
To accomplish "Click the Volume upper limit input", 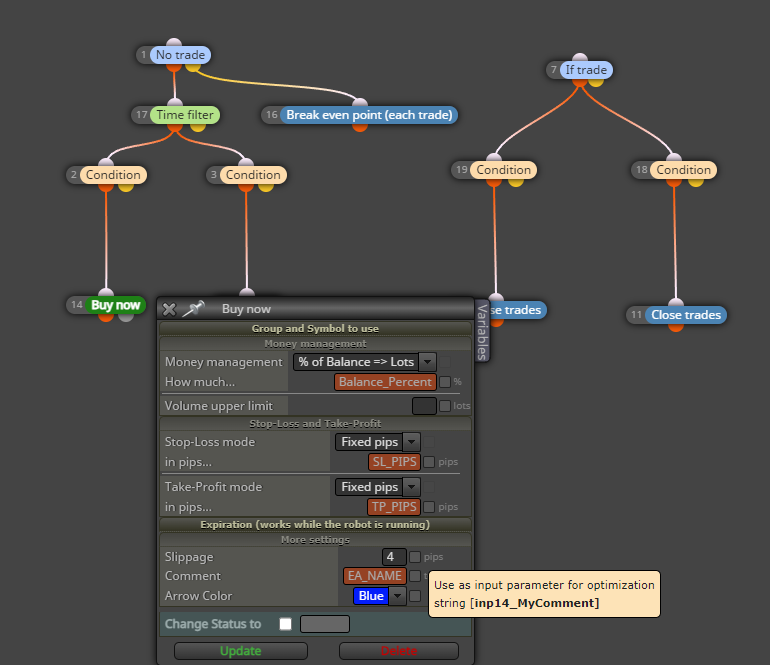I will coord(424,406).
